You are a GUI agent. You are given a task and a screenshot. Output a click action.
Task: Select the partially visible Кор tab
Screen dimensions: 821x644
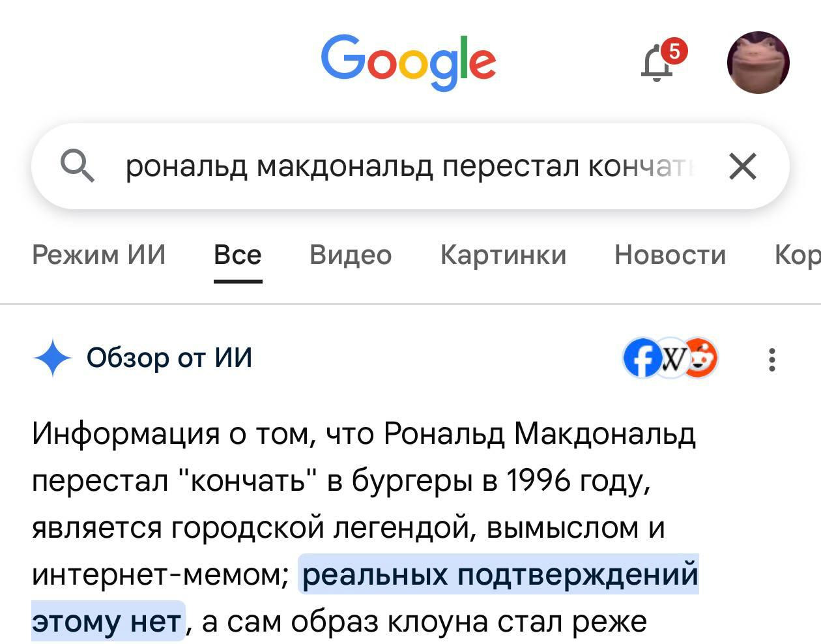pyautogui.click(x=798, y=254)
